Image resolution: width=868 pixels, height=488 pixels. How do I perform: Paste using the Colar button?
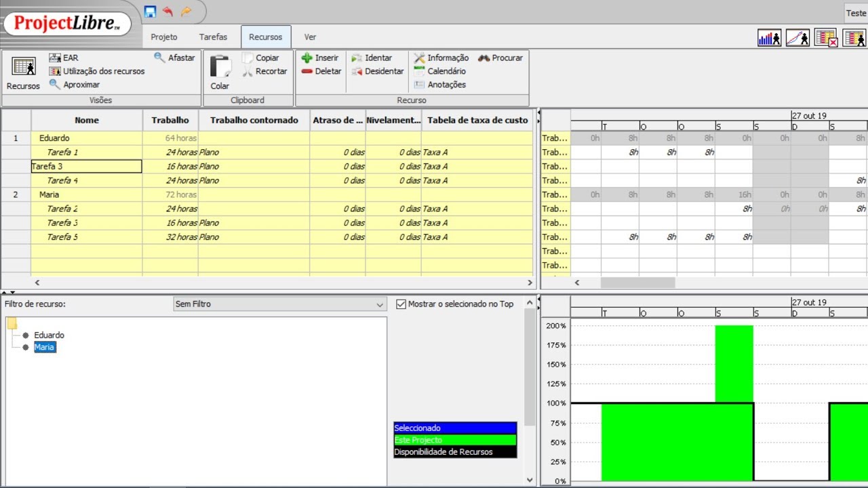220,73
